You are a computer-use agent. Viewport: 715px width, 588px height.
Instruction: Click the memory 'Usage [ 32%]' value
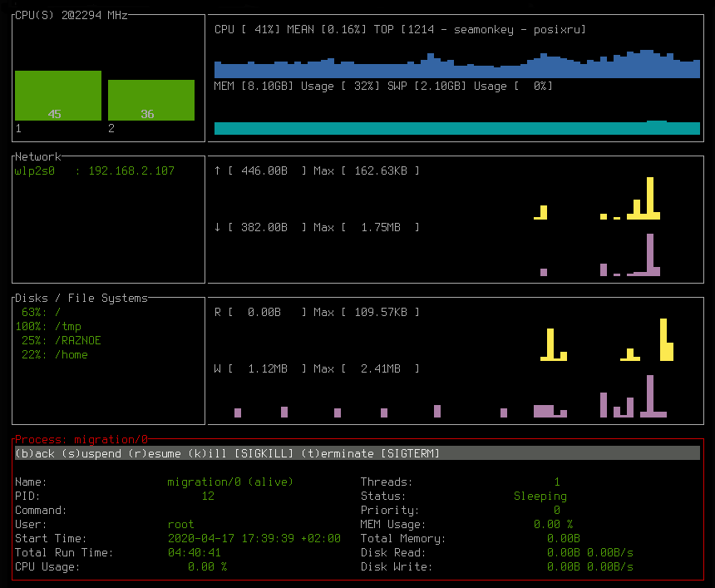pyautogui.click(x=340, y=86)
